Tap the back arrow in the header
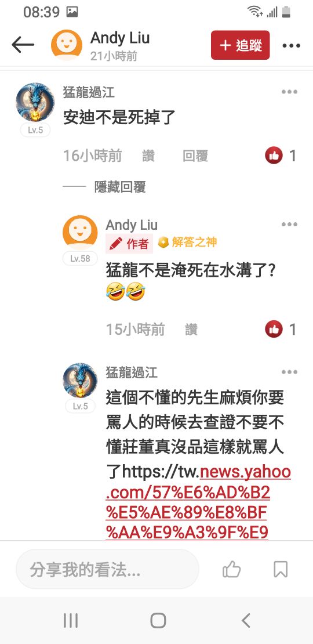This screenshot has height=644, width=313. point(23,45)
